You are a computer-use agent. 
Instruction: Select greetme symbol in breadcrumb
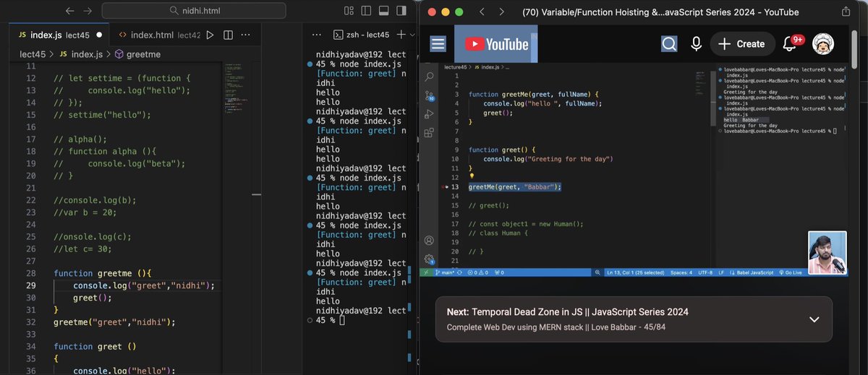point(137,54)
